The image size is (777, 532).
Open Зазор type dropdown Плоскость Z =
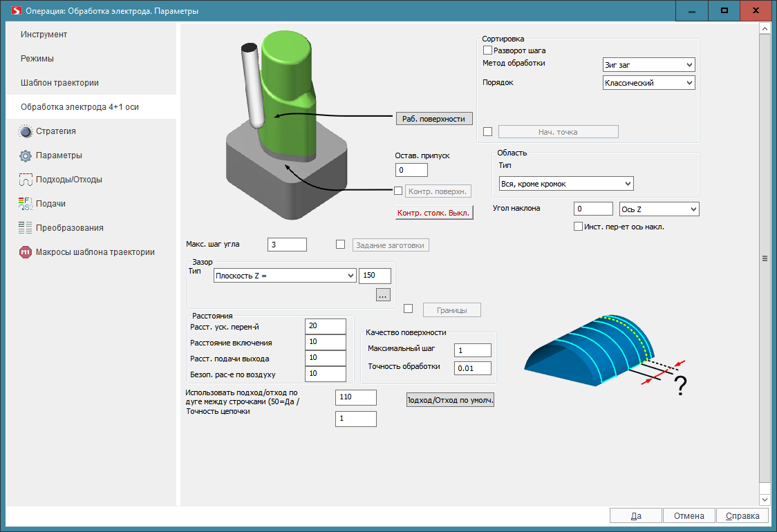[x=285, y=276]
